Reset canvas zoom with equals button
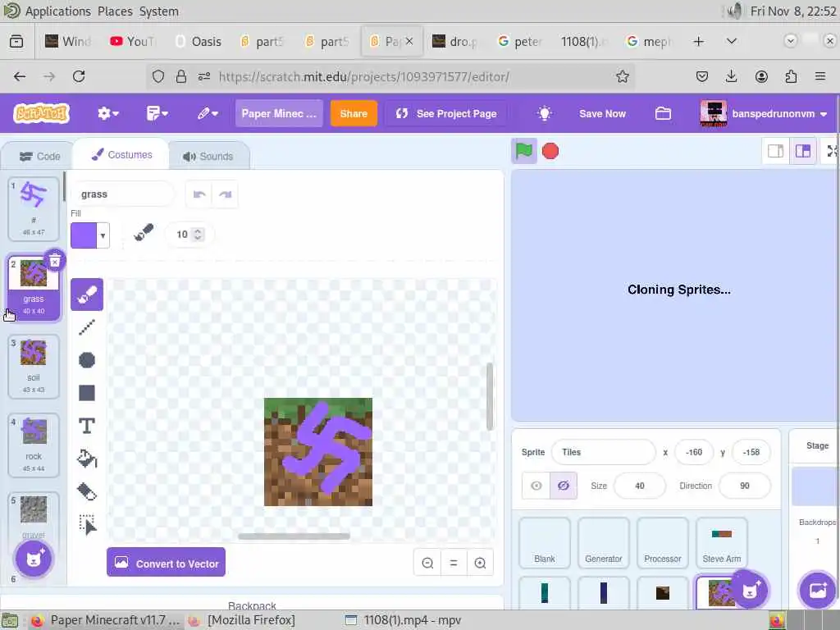Viewport: 840px width, 630px height. 454,563
